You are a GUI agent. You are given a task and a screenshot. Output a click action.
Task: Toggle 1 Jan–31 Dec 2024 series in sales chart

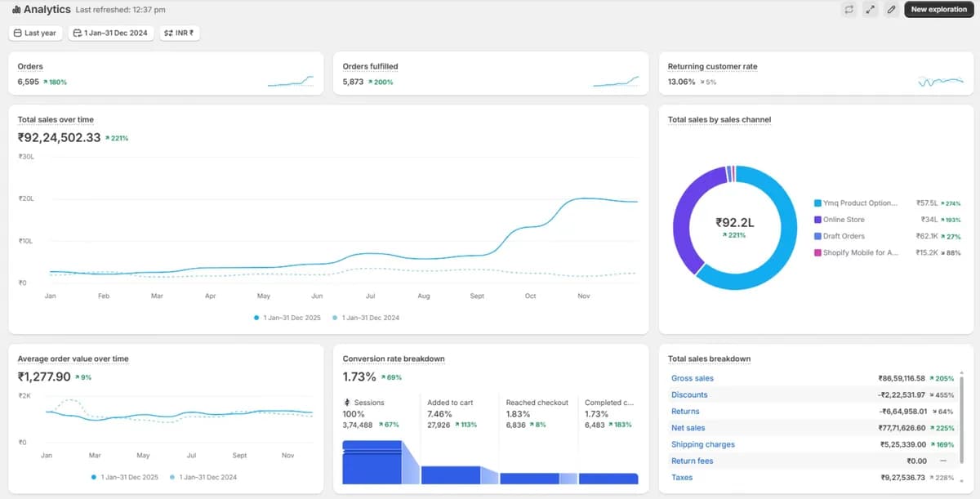pyautogui.click(x=366, y=317)
